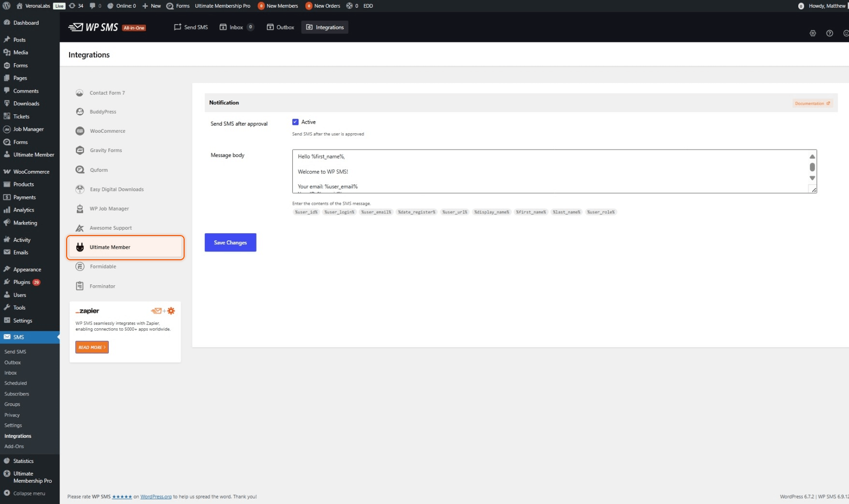Insert the %user_id% placeholder tag

pyautogui.click(x=306, y=212)
